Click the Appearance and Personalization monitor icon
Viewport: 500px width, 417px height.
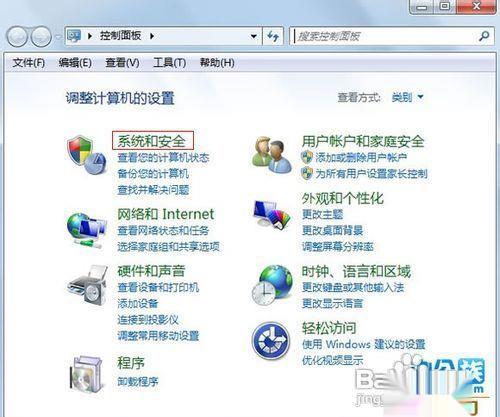click(x=272, y=214)
